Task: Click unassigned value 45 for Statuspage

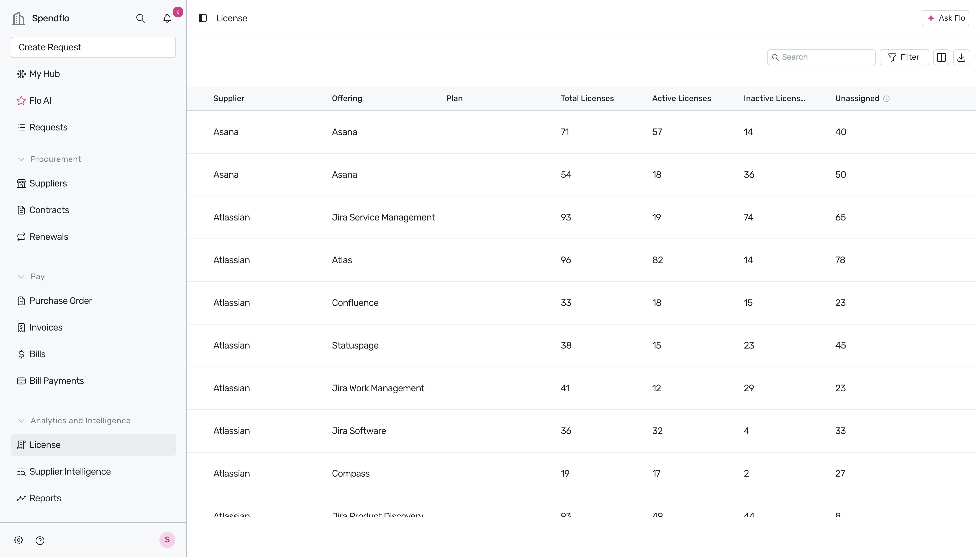Action: [x=840, y=346]
